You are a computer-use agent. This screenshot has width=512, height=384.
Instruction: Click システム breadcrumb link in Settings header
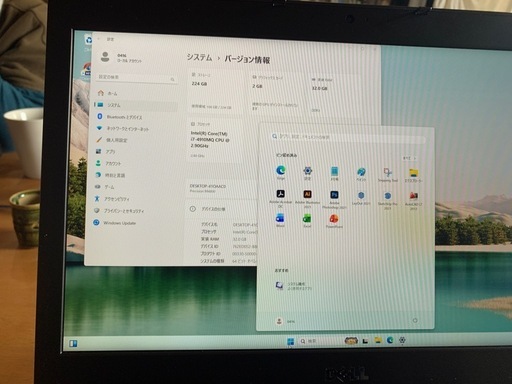(x=199, y=57)
